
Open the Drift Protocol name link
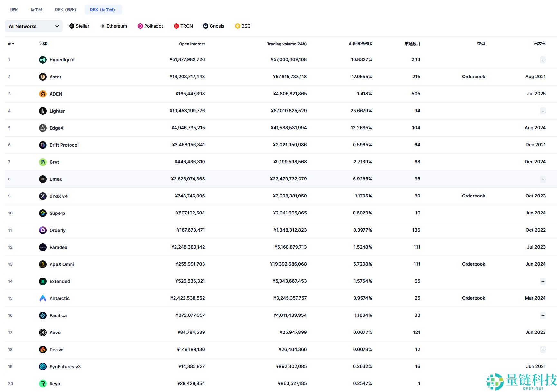click(64, 145)
